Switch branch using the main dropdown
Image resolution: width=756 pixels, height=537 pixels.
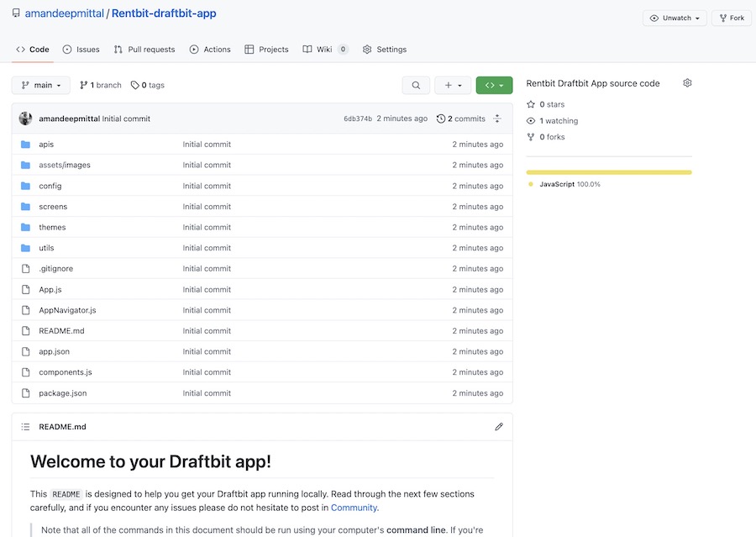tap(41, 86)
